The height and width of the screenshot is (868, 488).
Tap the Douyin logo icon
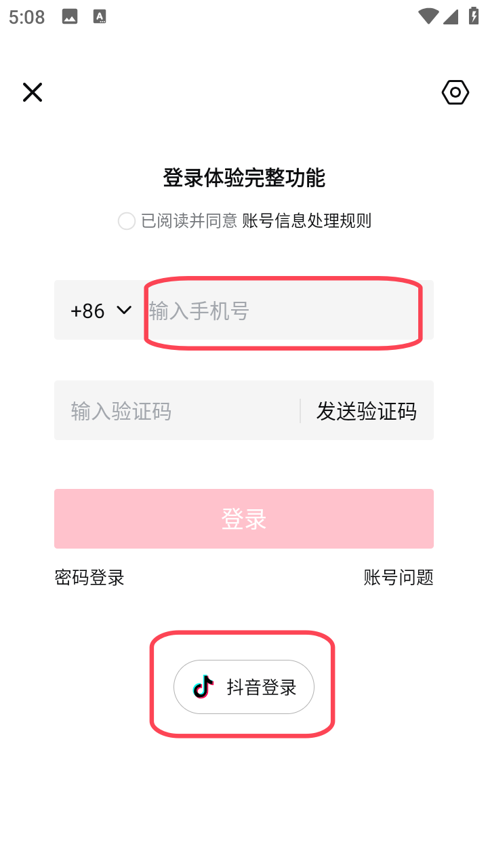(203, 687)
